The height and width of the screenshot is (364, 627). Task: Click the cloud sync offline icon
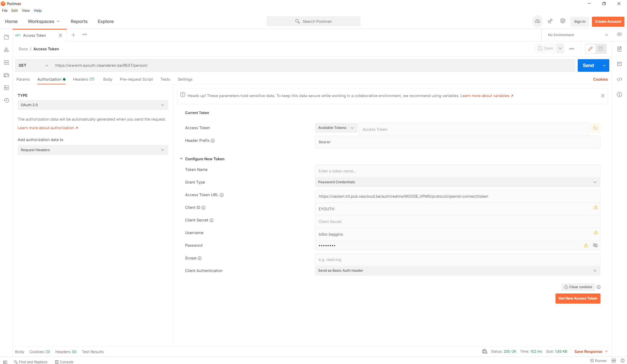coord(537,21)
